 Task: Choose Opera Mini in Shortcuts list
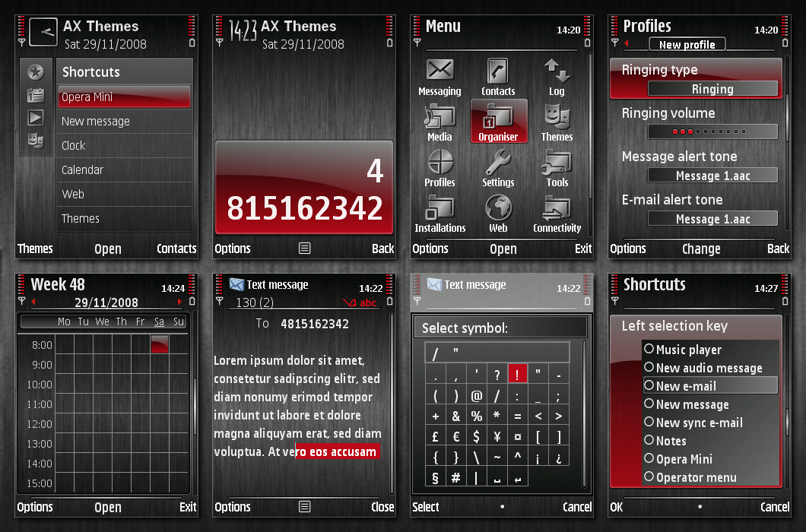[x=124, y=97]
